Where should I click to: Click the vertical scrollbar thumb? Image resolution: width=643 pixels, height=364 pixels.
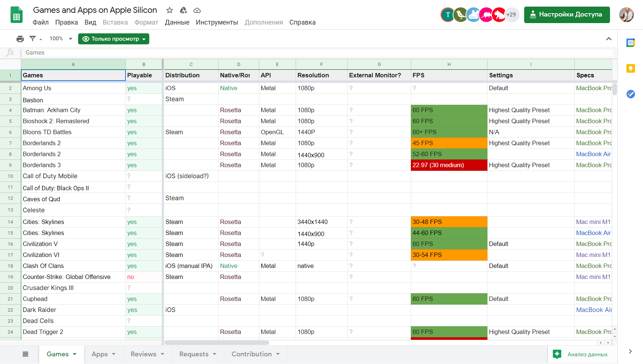615,89
